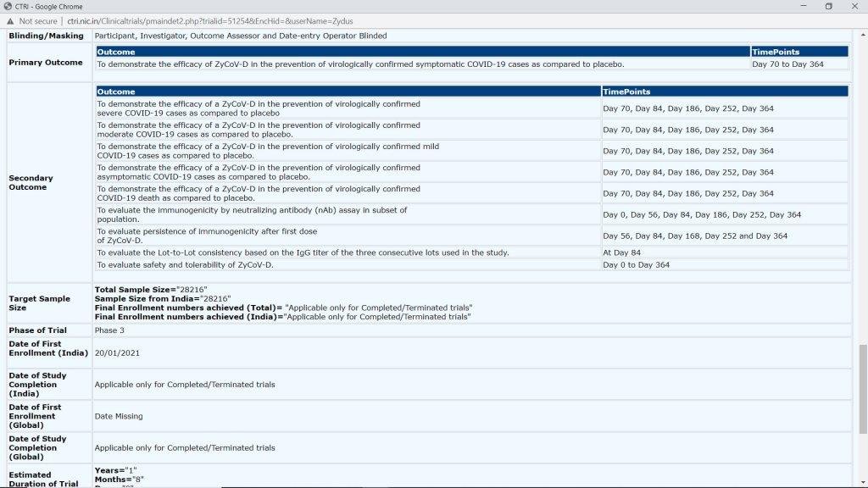This screenshot has width=868, height=488.
Task: Select the 'Phase of Trial' field label
Action: click(x=37, y=330)
